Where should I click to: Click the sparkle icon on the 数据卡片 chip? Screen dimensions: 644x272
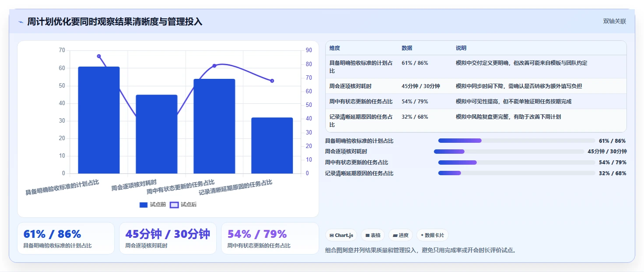tap(422, 235)
